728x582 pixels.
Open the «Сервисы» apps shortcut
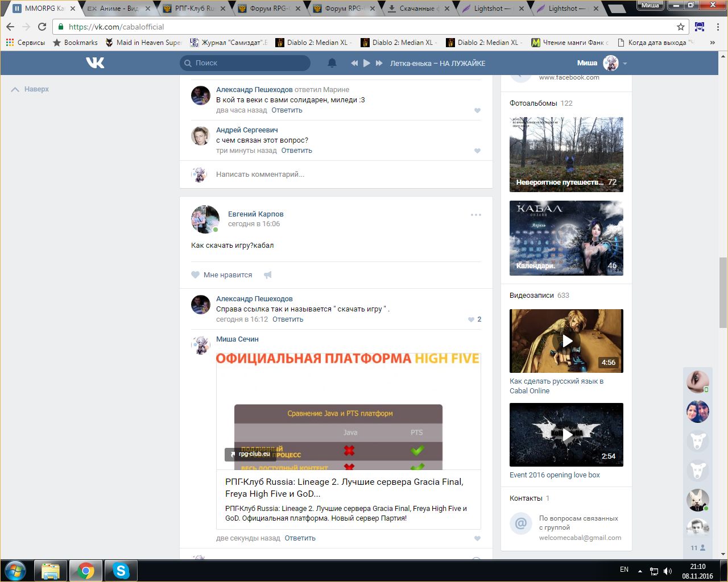tap(25, 43)
